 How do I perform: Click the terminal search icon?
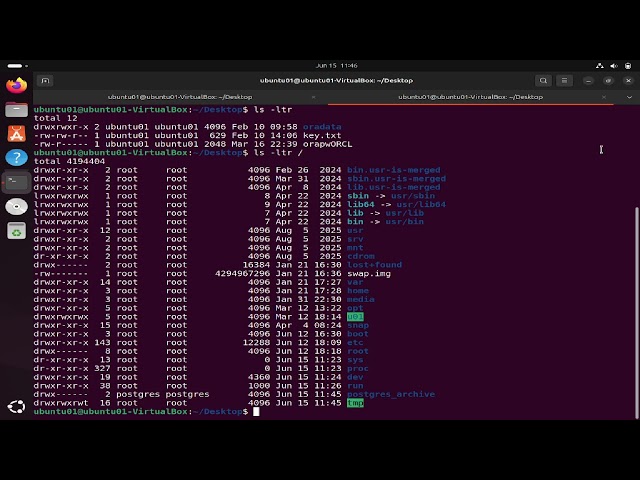click(543, 81)
